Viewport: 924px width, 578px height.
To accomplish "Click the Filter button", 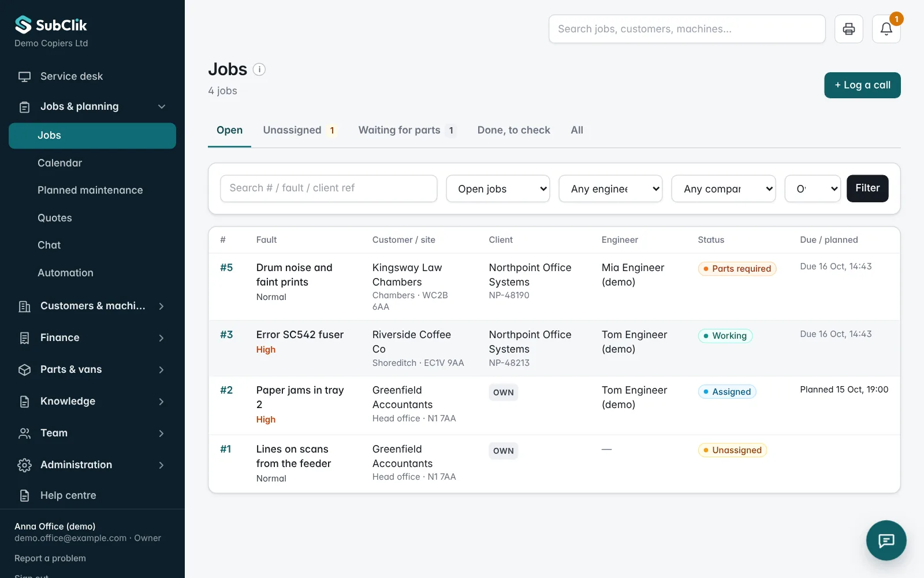I will [x=867, y=188].
